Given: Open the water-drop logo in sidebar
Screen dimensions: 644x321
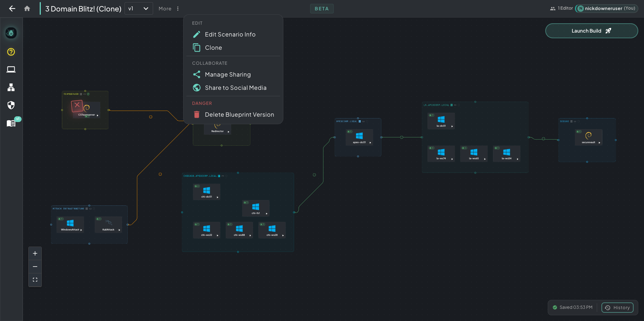Looking at the screenshot, I should [x=11, y=33].
